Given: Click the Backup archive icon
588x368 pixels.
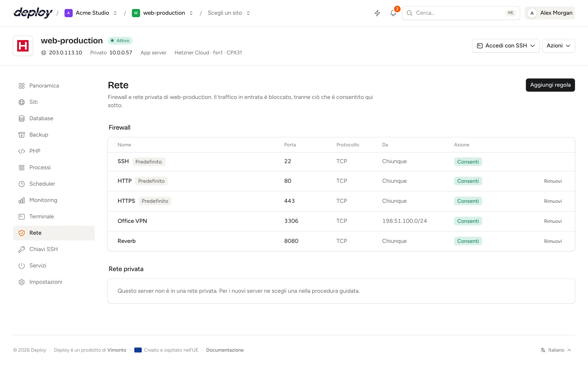Looking at the screenshot, I should pos(22,135).
